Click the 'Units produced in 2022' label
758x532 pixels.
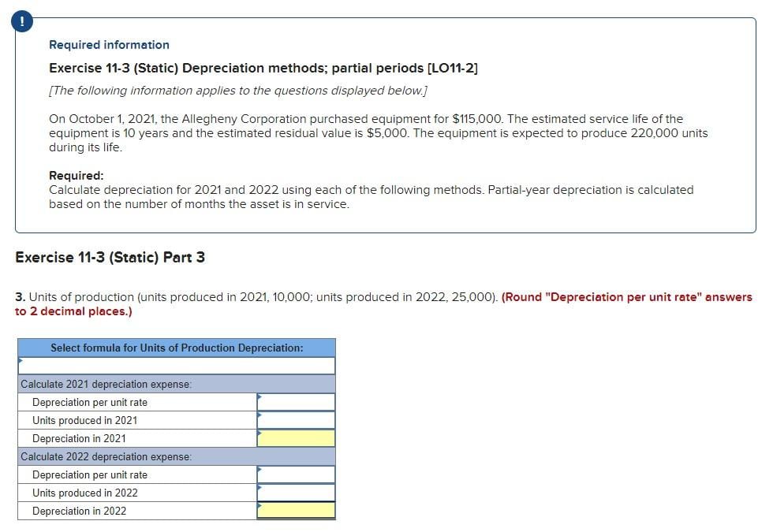coord(85,493)
